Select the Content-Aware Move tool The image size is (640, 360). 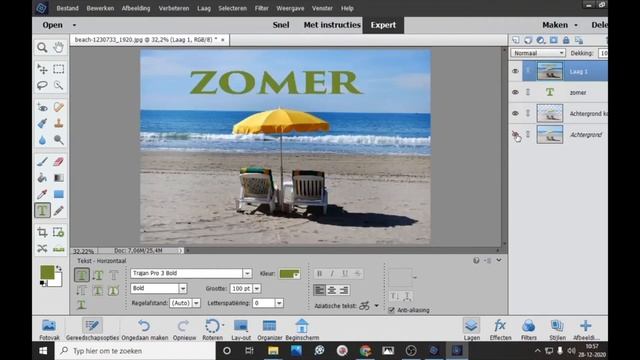[x=42, y=249]
